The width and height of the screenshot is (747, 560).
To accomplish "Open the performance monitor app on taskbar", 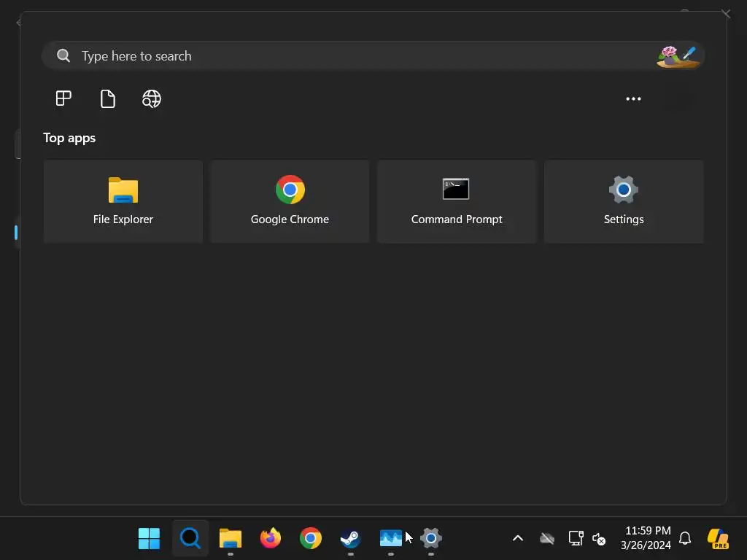I will click(x=391, y=539).
